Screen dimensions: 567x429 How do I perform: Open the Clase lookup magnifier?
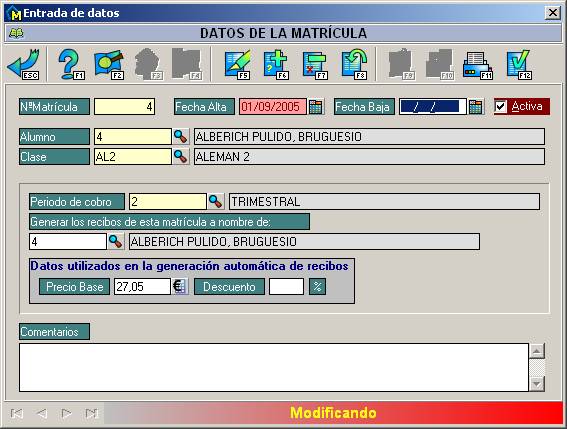[180, 156]
